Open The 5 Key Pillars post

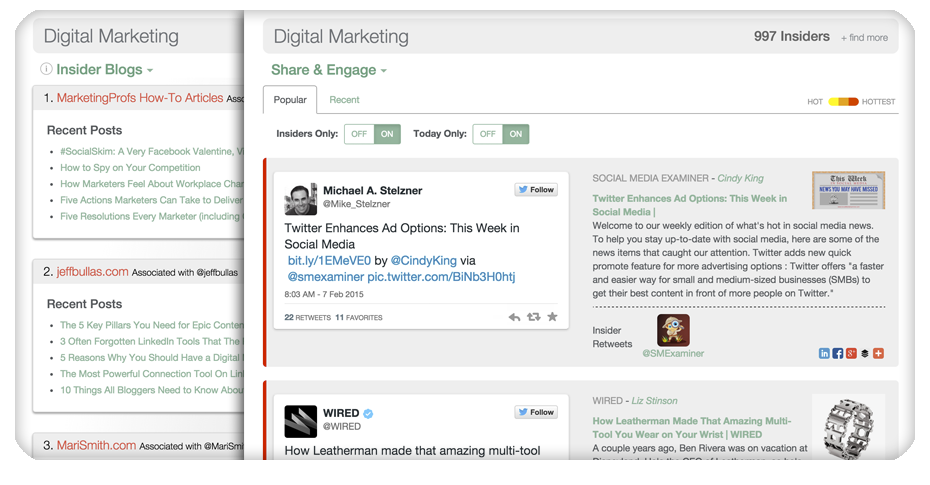(151, 325)
